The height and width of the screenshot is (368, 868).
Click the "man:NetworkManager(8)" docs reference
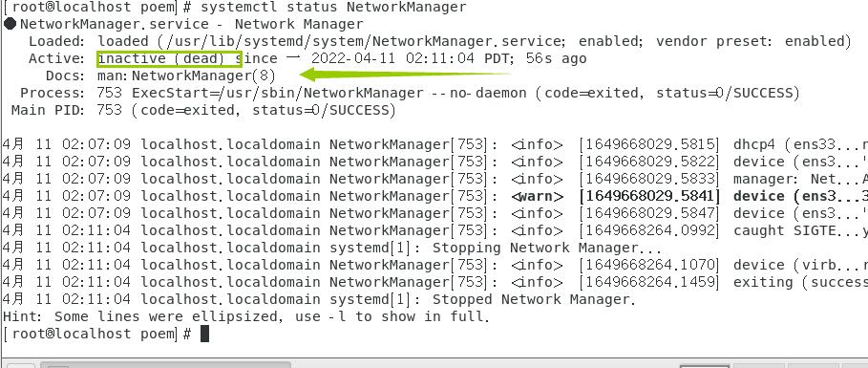[186, 76]
